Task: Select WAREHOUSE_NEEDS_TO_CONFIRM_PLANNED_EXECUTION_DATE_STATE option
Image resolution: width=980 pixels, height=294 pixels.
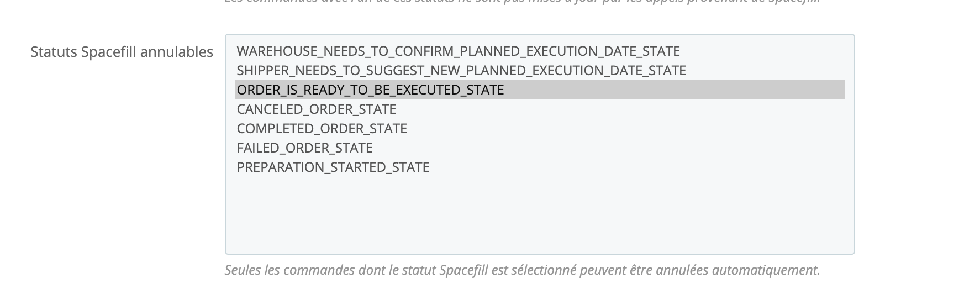Action: pos(458,51)
